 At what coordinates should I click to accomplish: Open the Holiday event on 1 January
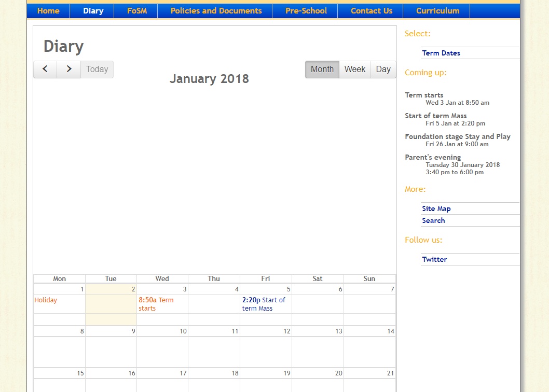46,300
